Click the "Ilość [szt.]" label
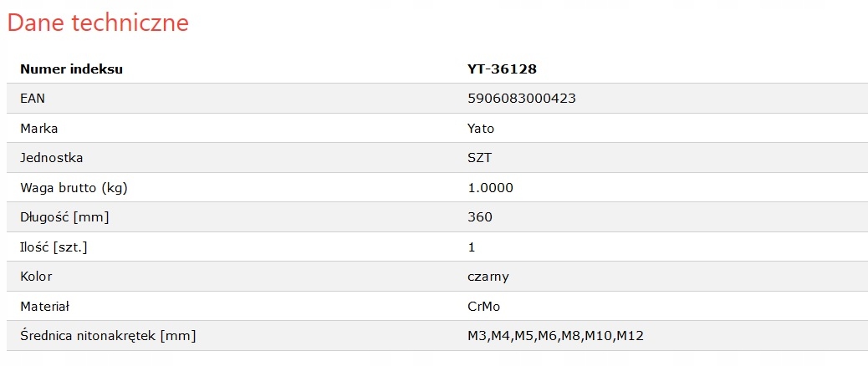868x366 pixels. (x=54, y=247)
